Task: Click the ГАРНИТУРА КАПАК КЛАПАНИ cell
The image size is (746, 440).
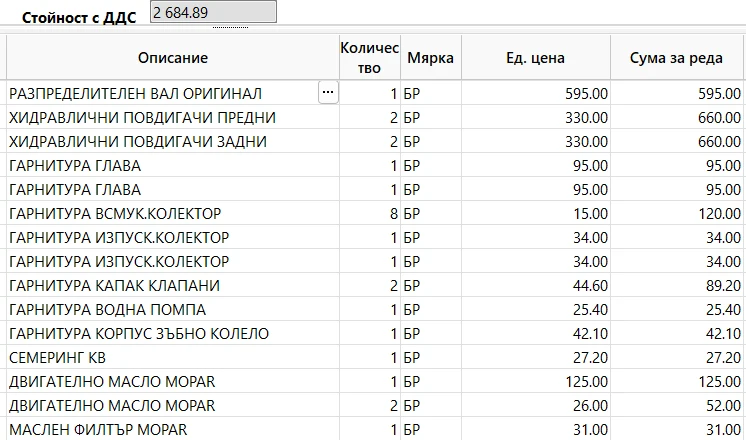Action: [x=114, y=286]
